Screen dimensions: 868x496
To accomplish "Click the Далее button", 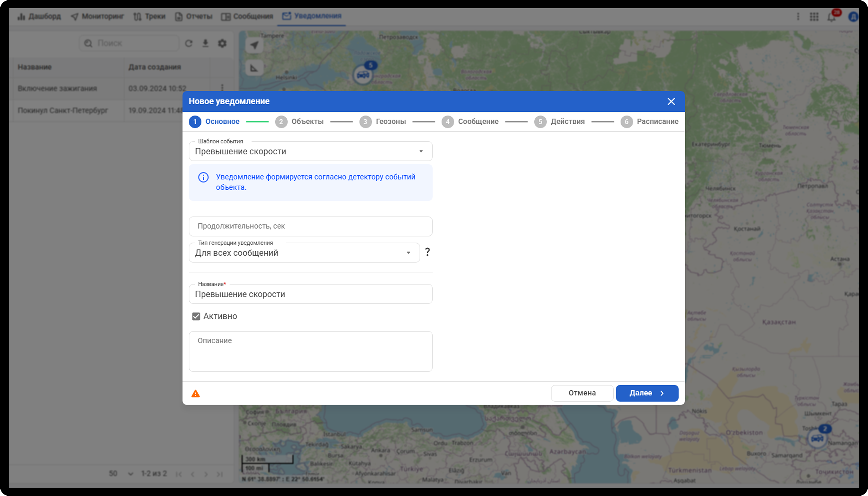I will pos(647,393).
